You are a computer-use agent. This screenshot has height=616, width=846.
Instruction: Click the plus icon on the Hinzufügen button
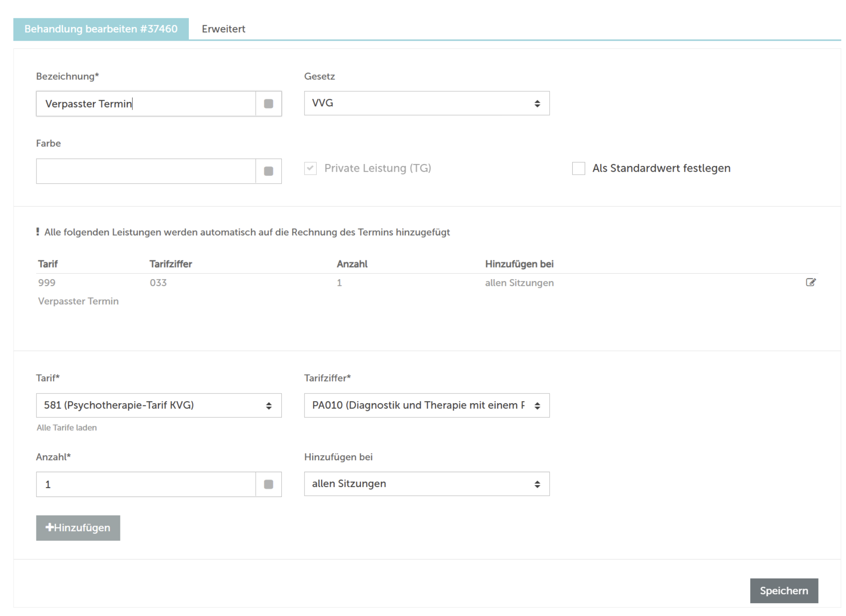49,527
